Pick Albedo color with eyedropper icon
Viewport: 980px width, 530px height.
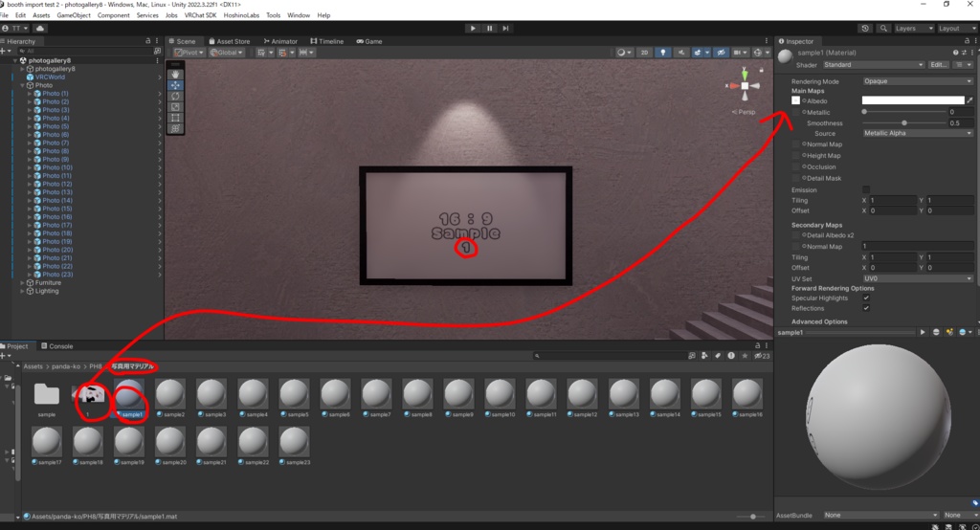[969, 100]
